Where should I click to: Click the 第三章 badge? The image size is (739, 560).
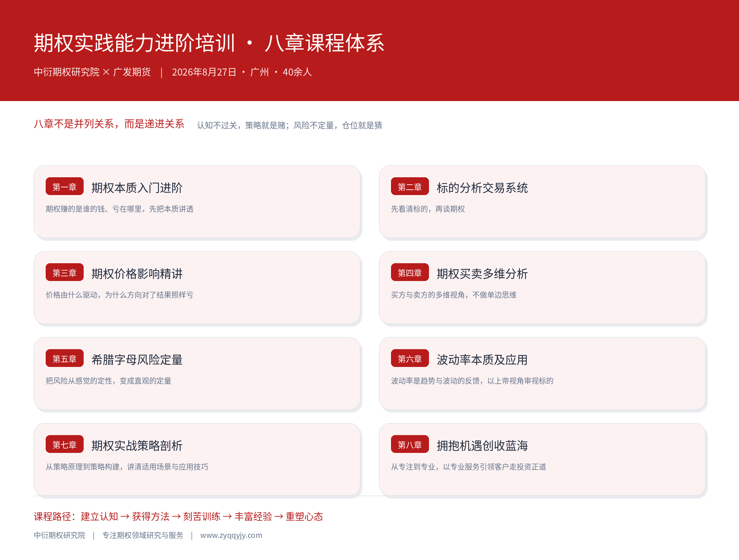pyautogui.click(x=64, y=272)
